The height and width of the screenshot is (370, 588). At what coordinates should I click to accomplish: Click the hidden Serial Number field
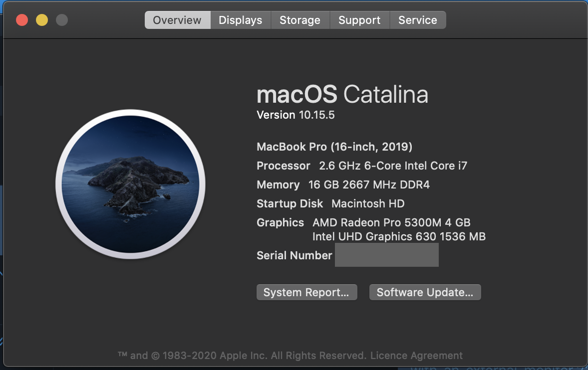point(386,255)
